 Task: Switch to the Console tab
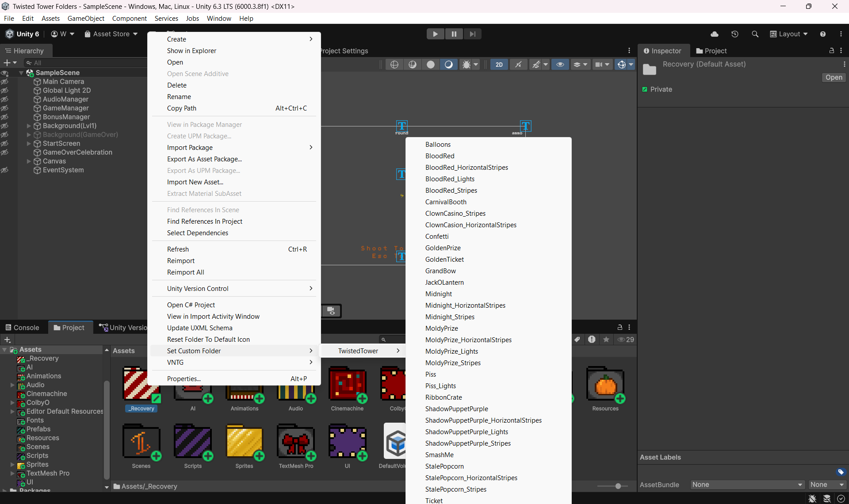23,328
